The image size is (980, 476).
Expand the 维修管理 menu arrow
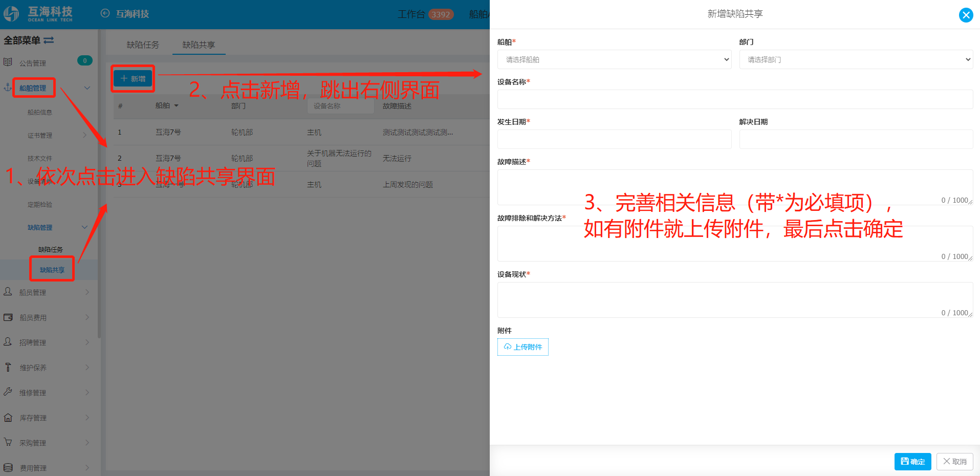(87, 392)
